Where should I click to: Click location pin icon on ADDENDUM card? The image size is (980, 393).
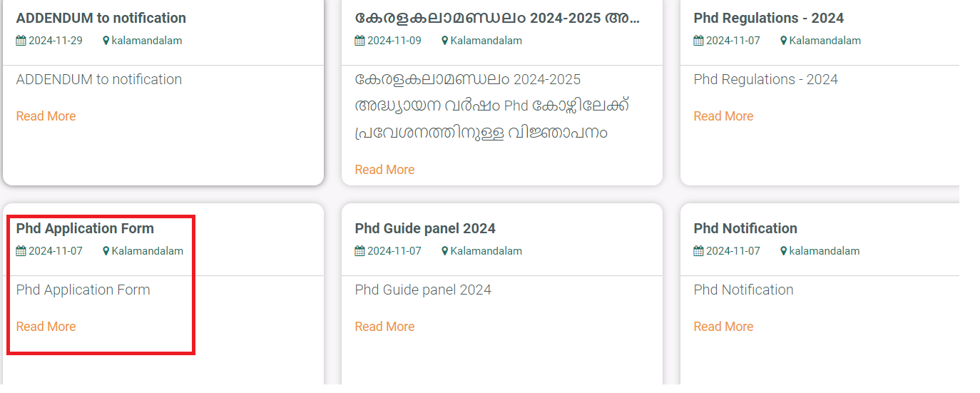(x=106, y=41)
